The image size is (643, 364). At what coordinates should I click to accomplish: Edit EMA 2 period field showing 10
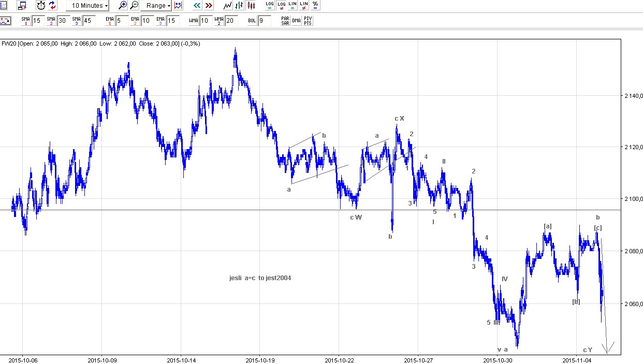pyautogui.click(x=147, y=21)
